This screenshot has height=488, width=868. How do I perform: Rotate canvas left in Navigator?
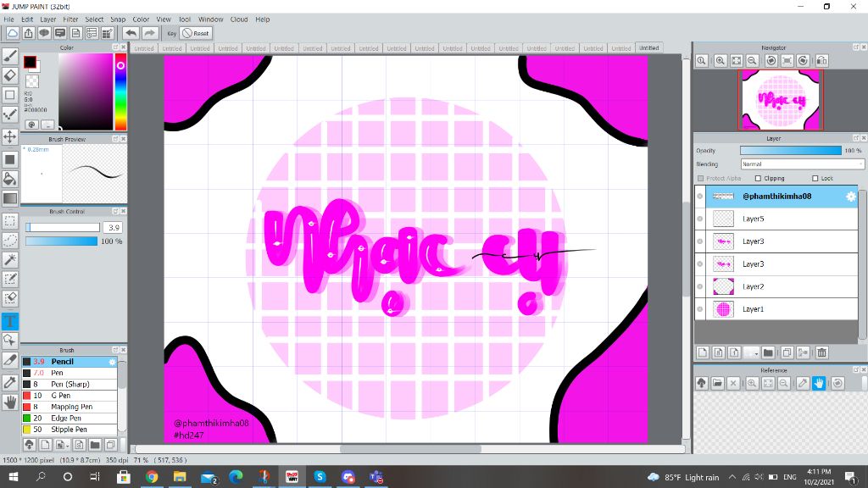coord(771,60)
